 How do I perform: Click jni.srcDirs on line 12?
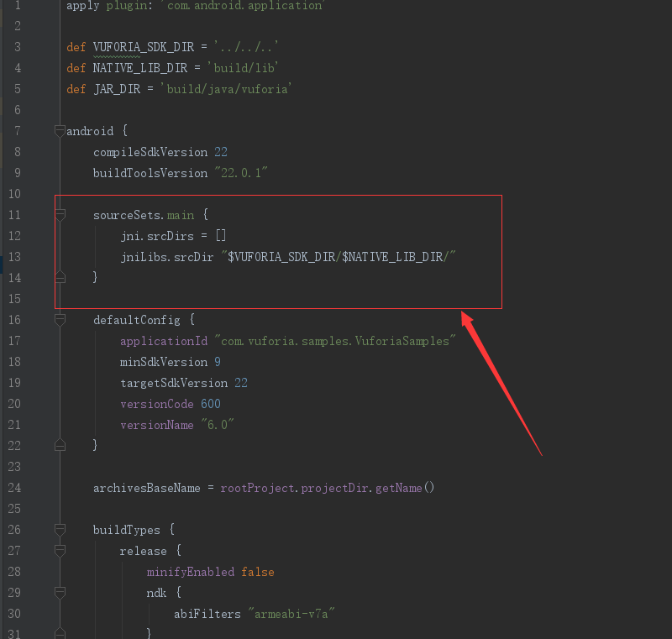point(157,236)
